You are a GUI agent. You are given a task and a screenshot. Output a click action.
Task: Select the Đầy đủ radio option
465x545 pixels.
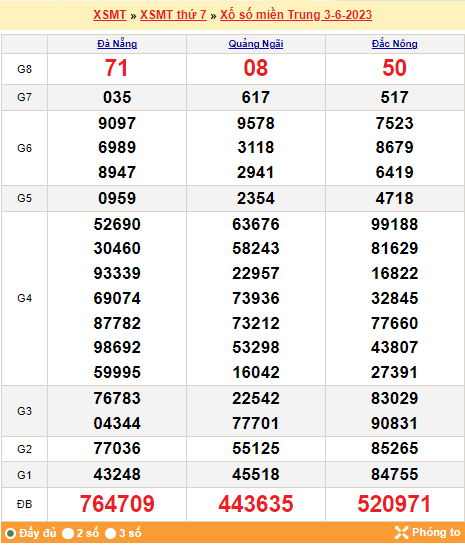tap(11, 533)
